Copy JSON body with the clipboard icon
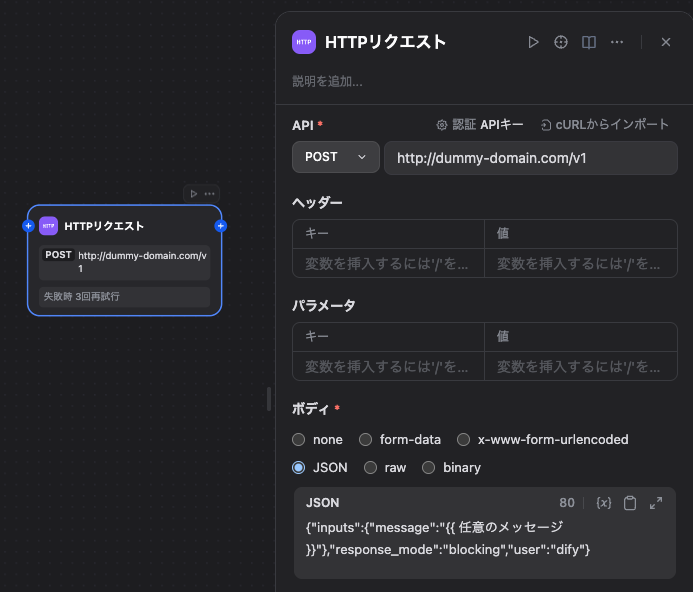Viewport: 693px width, 592px height. 630,503
